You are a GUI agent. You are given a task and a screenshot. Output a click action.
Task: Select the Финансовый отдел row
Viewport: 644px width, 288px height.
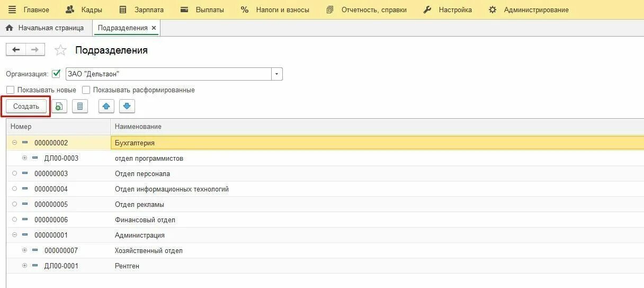[325, 220]
